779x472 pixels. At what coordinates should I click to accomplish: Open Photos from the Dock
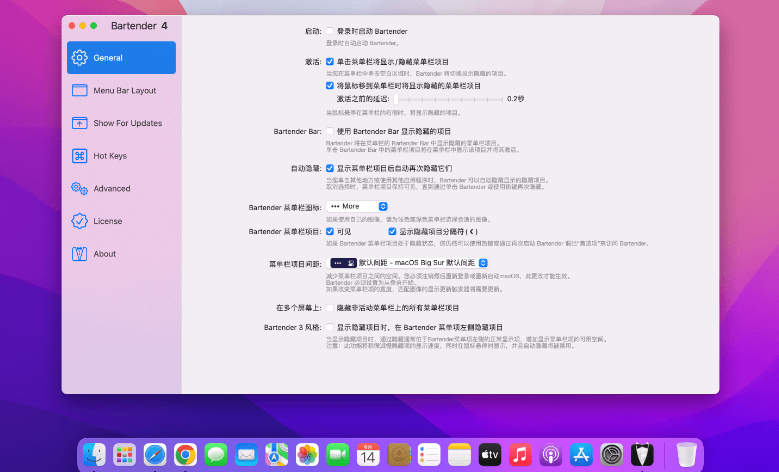click(307, 455)
